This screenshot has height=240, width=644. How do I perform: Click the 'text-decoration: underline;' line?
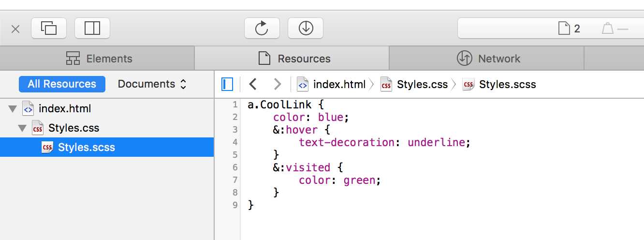(x=385, y=142)
